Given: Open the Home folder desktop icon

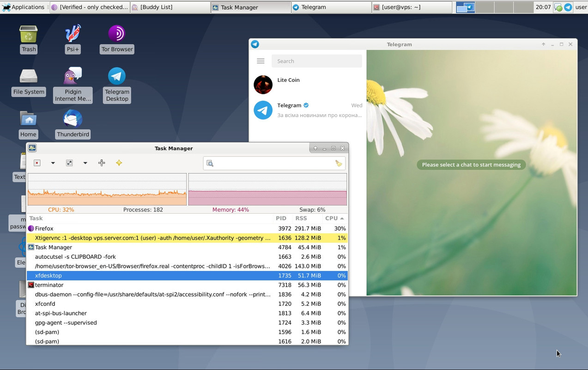Looking at the screenshot, I should tap(29, 119).
